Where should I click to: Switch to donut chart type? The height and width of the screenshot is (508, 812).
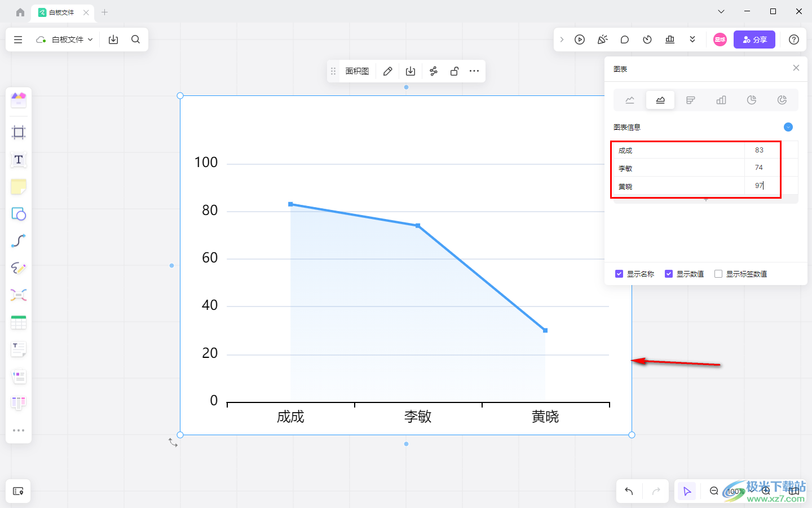coord(782,100)
